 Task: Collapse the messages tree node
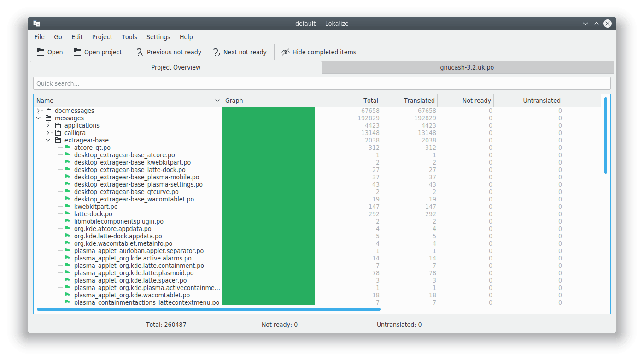point(38,118)
